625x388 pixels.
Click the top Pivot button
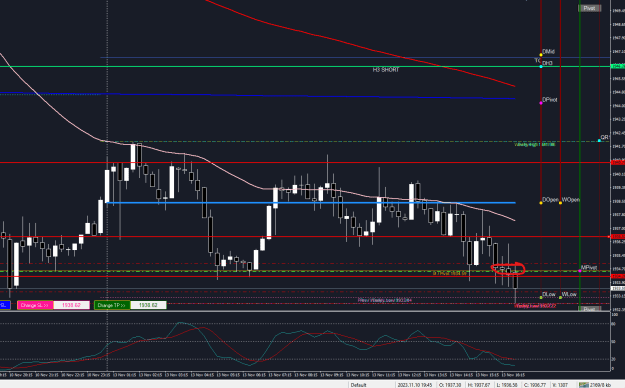[589, 8]
